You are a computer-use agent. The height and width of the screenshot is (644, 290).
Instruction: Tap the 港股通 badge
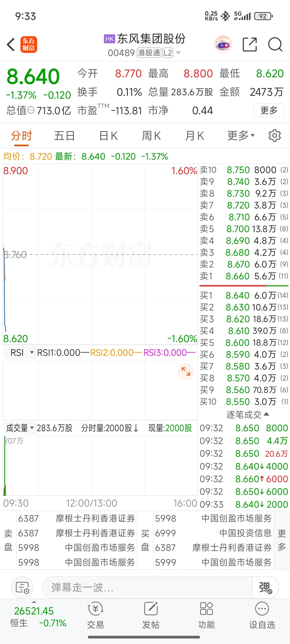(149, 53)
